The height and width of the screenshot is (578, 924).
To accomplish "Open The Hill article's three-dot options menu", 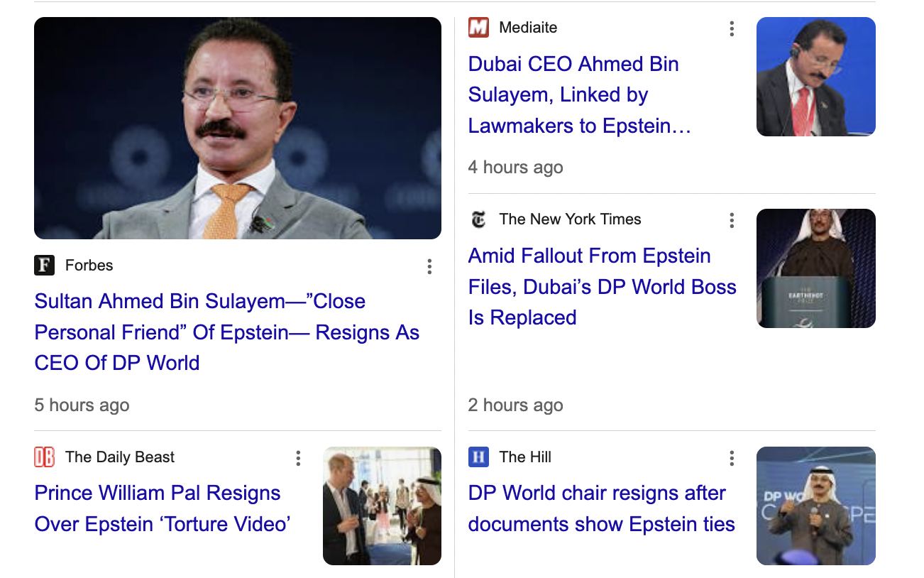I will click(x=732, y=458).
